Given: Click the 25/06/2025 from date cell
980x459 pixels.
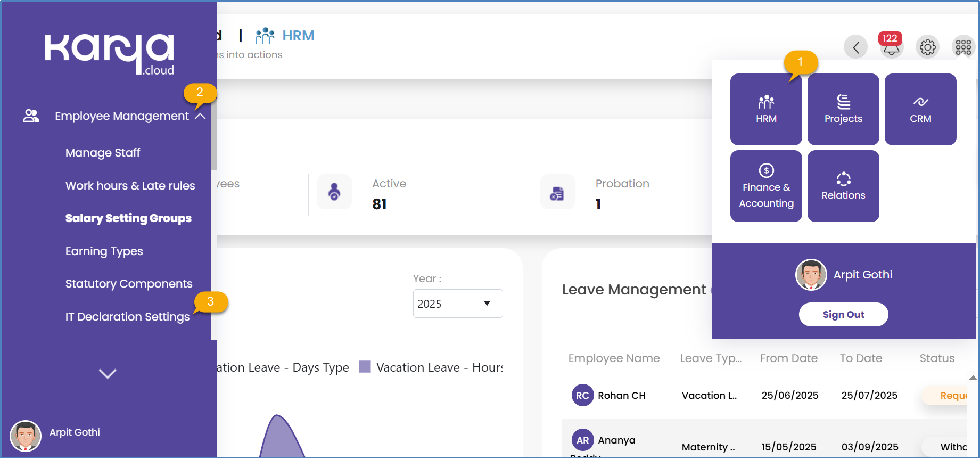Looking at the screenshot, I should 790,396.
